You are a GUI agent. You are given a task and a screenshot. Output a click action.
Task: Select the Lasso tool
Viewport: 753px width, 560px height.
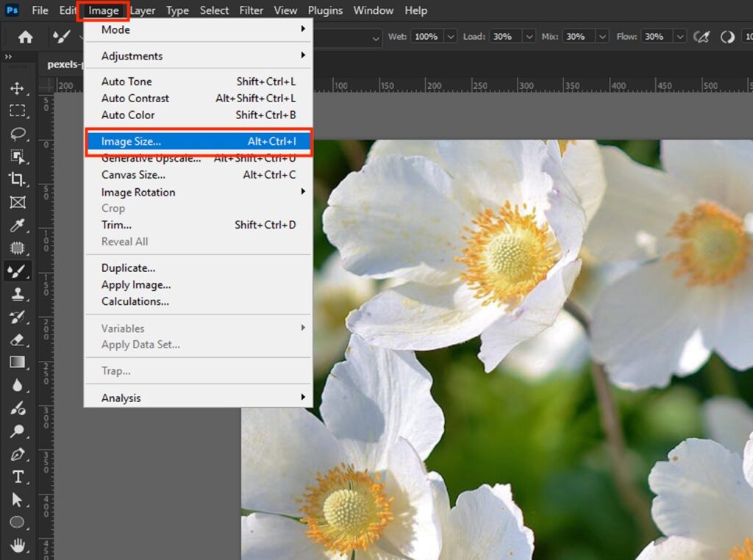tap(18, 134)
